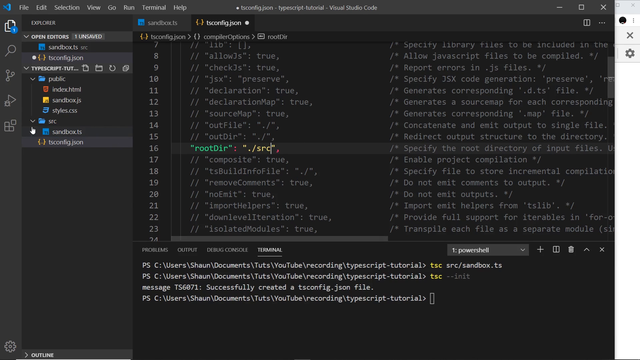
Task: Select the Terminal panel tab
Action: (269, 250)
